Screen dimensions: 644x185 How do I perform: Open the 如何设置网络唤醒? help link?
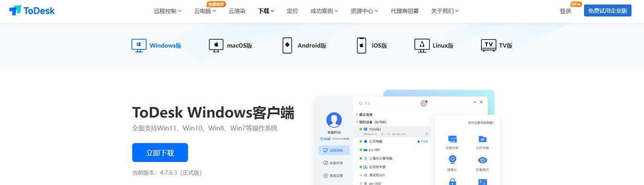[x=481, y=123]
